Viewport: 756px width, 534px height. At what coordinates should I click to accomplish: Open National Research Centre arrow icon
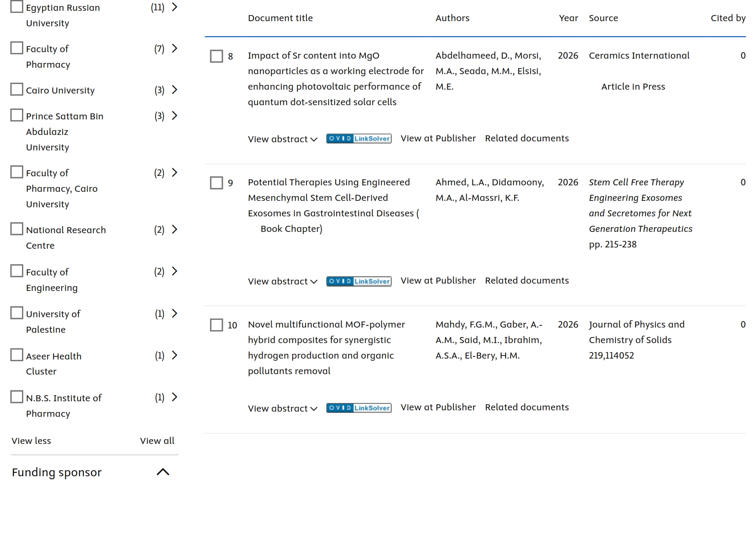pyautogui.click(x=175, y=229)
